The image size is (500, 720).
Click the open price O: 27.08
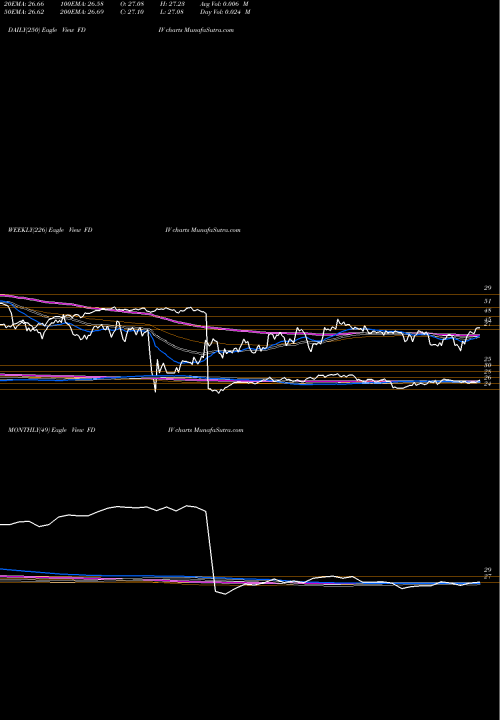click(132, 4)
